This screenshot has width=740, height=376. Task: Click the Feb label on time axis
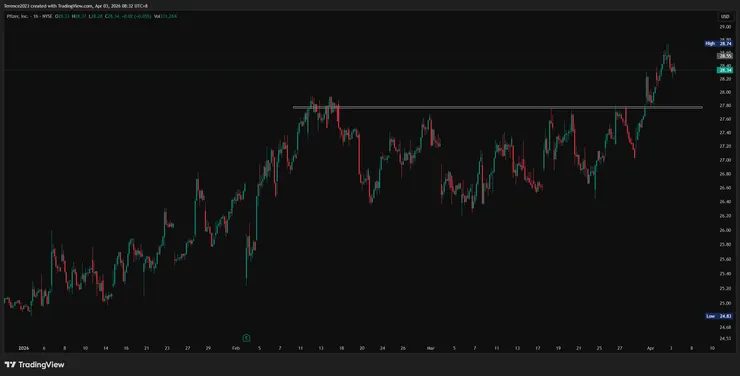point(236,348)
